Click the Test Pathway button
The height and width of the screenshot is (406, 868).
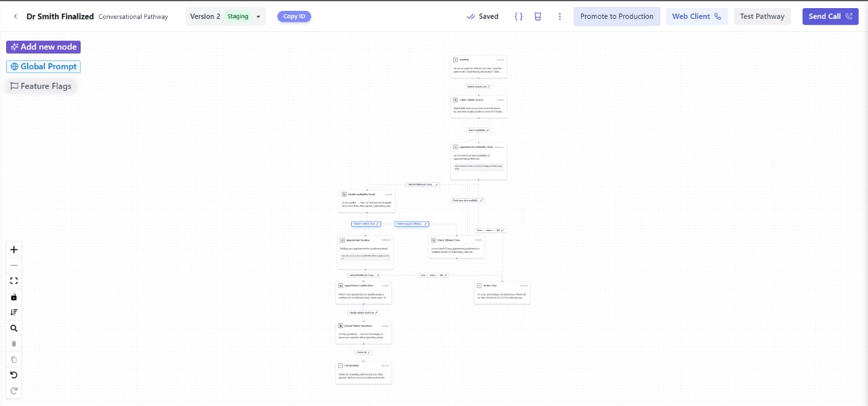(762, 16)
